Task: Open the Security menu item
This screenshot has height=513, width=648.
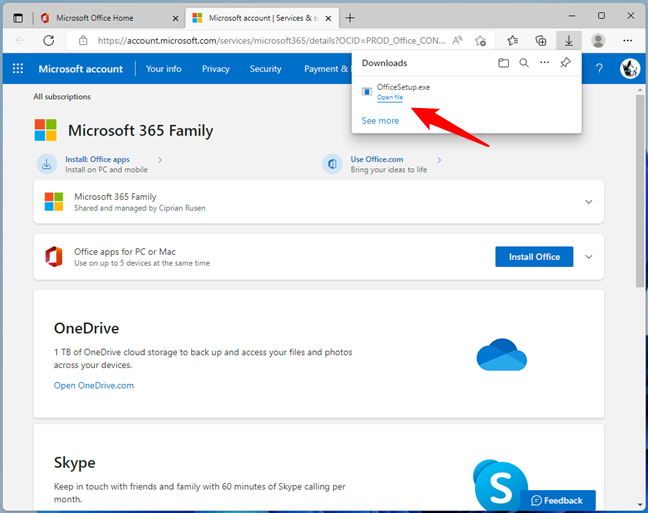Action: coord(265,69)
